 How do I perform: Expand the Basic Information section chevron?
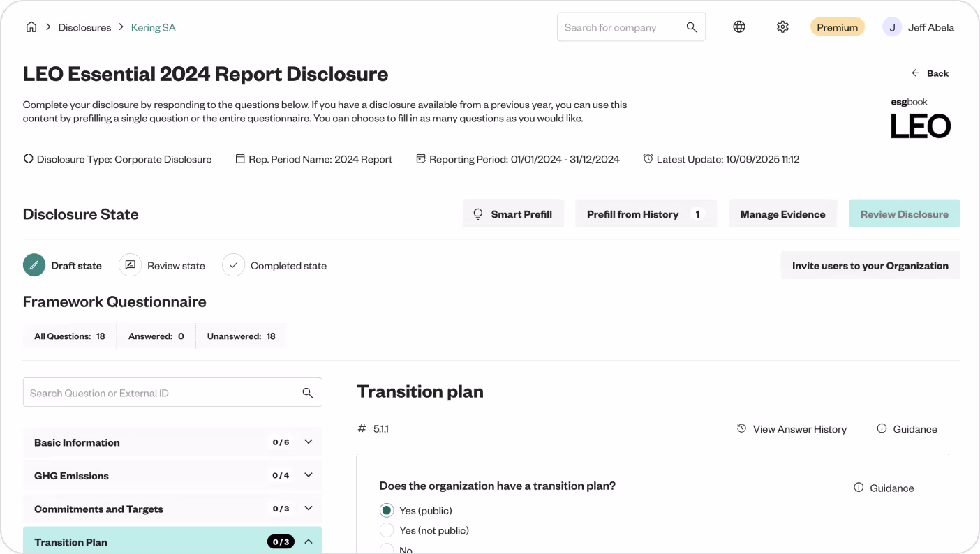(x=309, y=442)
